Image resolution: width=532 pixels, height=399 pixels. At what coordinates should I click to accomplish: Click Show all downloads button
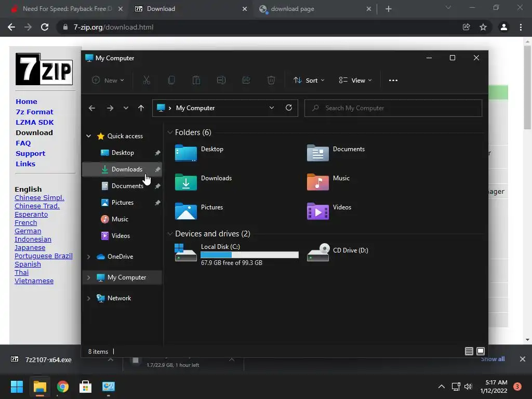click(493, 359)
